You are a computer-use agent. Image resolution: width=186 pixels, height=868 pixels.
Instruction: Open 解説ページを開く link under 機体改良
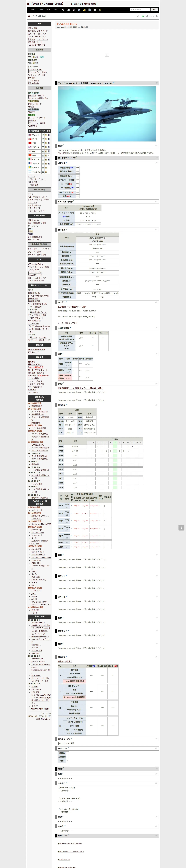pos(65,661)
